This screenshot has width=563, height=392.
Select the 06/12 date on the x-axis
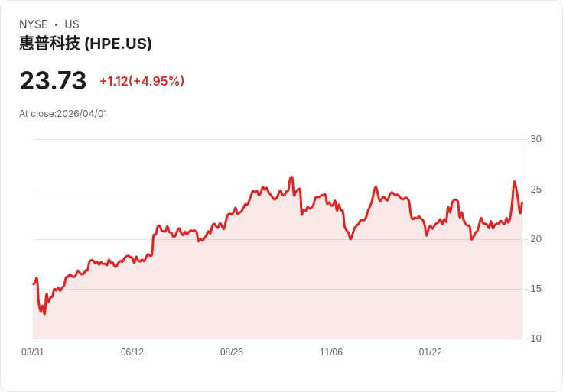coord(132,352)
